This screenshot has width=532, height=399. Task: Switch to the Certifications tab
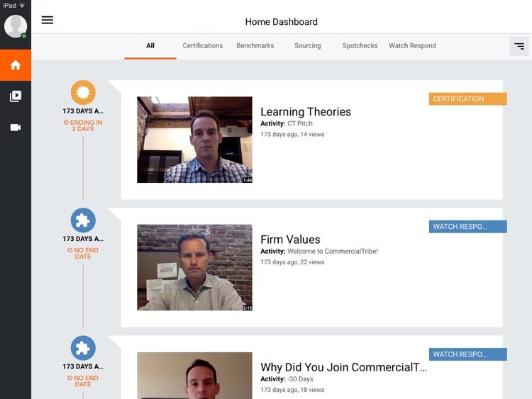(203, 46)
